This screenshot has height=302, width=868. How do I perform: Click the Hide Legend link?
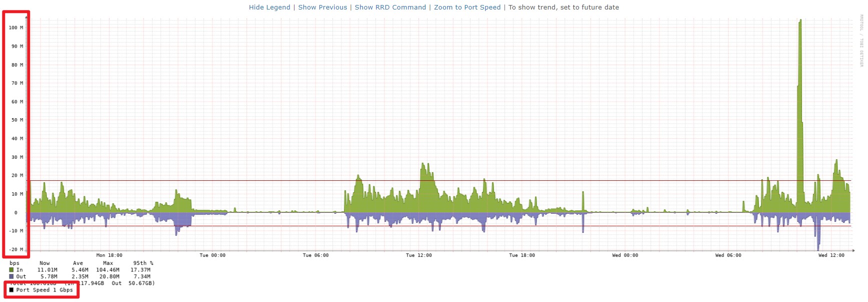269,8
